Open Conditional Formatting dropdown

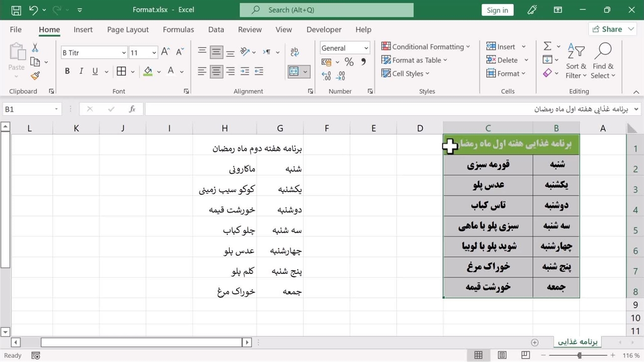pos(425,46)
